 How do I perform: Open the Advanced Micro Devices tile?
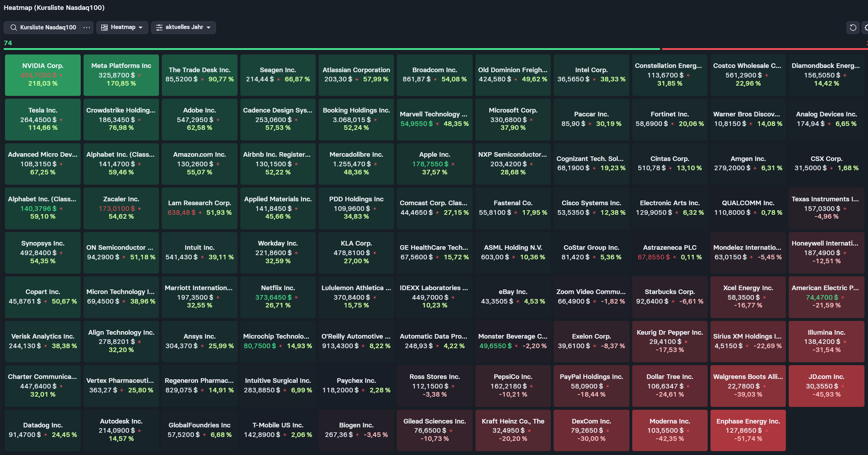[43, 164]
